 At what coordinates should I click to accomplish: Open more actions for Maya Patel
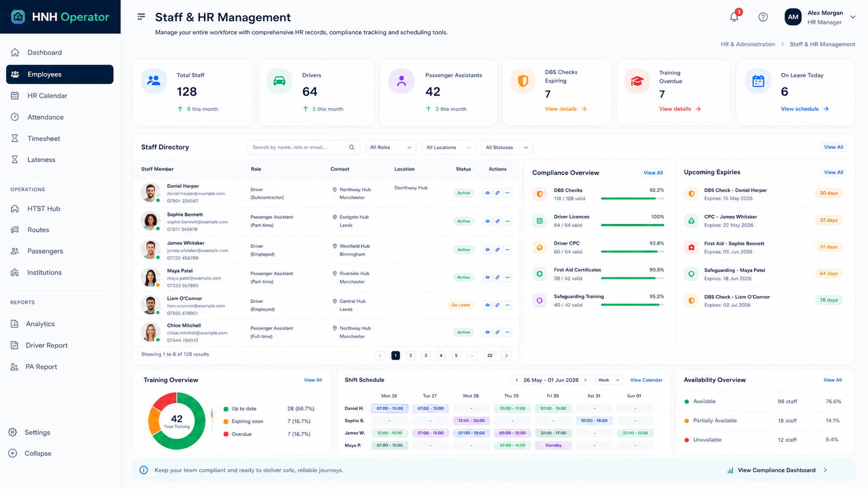tap(508, 277)
